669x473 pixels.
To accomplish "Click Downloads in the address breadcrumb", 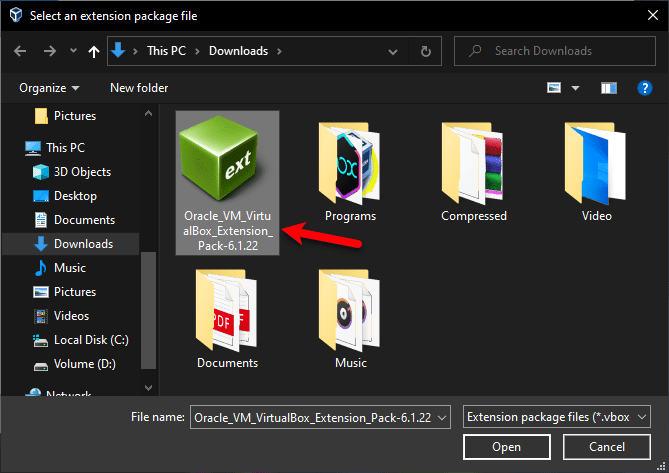I will pyautogui.click(x=238, y=51).
